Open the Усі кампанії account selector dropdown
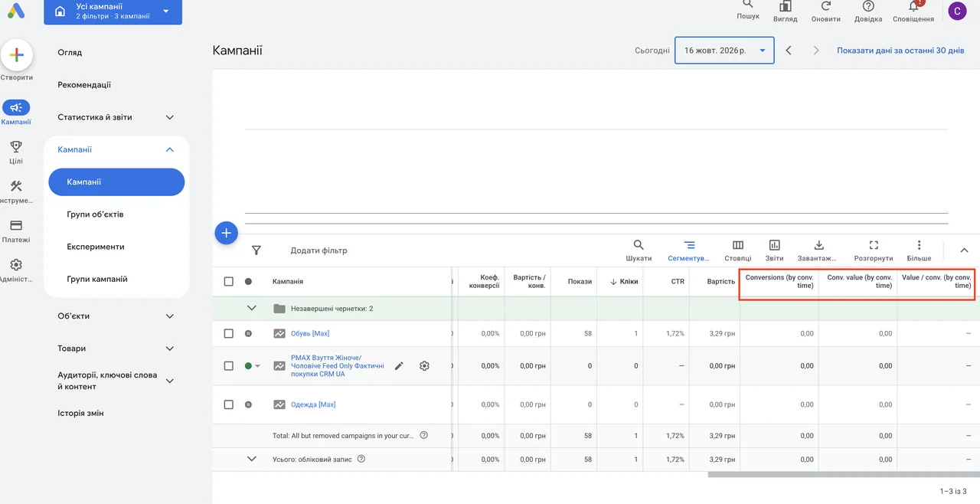 tap(113, 11)
